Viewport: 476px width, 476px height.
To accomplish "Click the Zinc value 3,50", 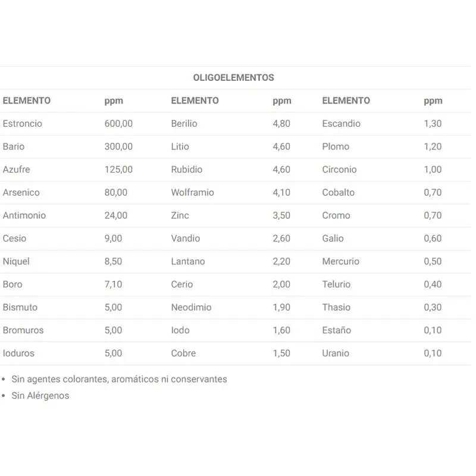I will tap(281, 215).
